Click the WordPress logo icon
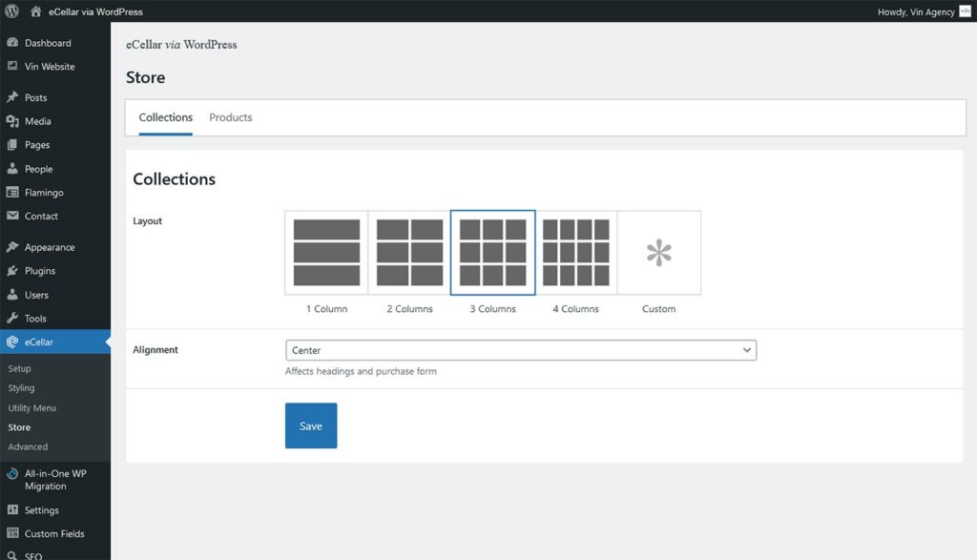Screen dimensions: 977x560 point(11,11)
